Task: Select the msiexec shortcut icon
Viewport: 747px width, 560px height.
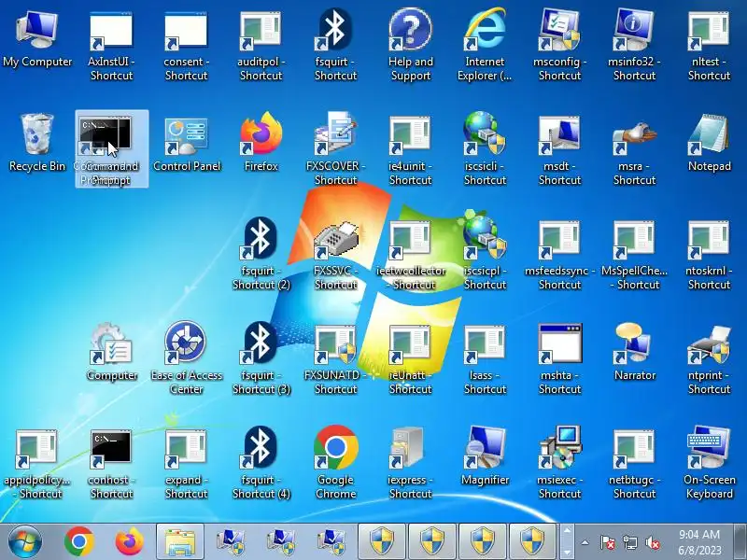Action: (x=559, y=463)
